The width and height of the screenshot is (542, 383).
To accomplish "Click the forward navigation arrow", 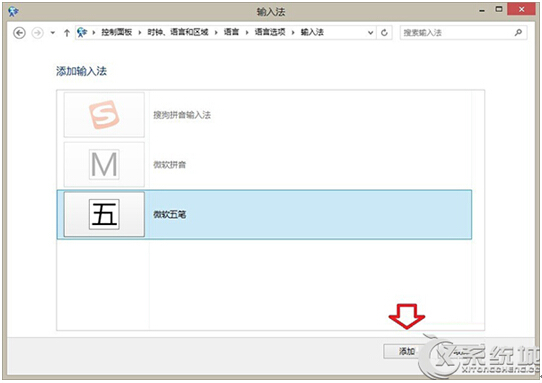I will [x=37, y=33].
